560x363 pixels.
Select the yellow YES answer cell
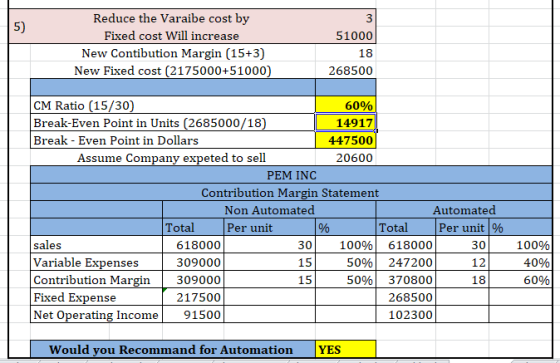coord(346,349)
